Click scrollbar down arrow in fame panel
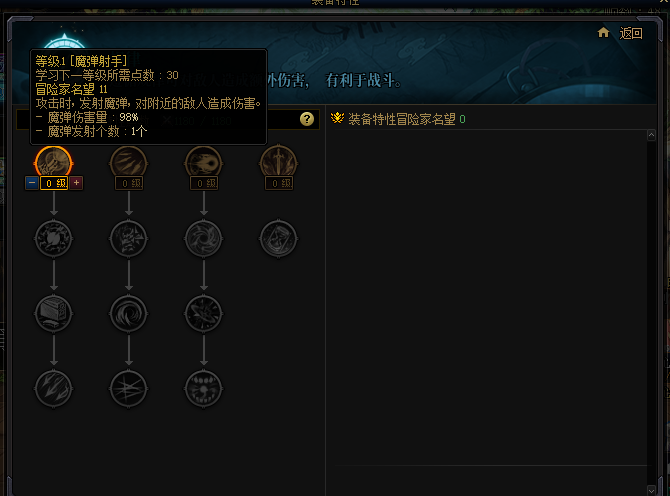 click(x=651, y=490)
